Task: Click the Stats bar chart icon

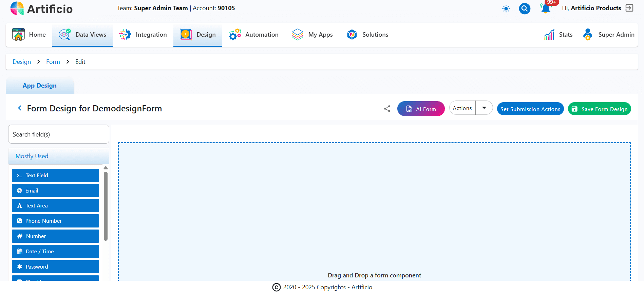Action: click(x=549, y=35)
